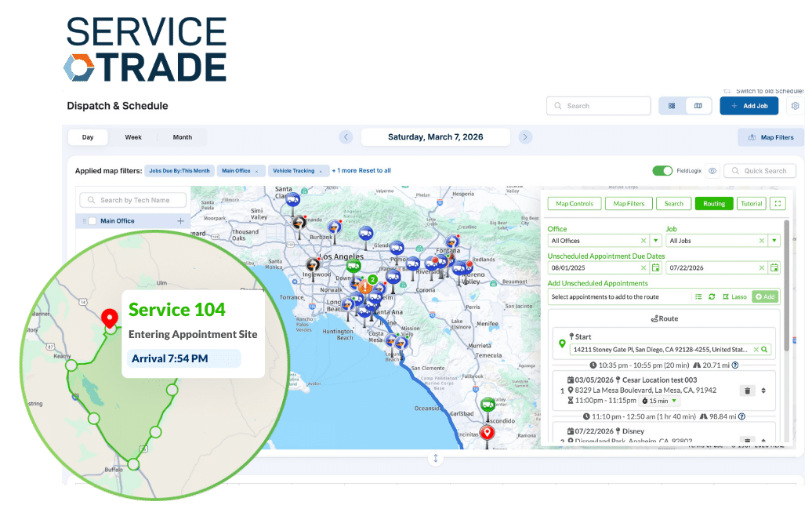Open calendar for 08/01/2025 date

(656, 268)
